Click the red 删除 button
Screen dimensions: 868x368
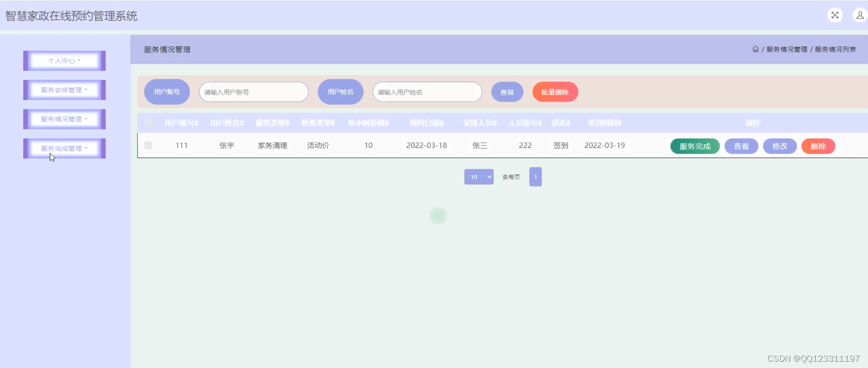pos(818,146)
